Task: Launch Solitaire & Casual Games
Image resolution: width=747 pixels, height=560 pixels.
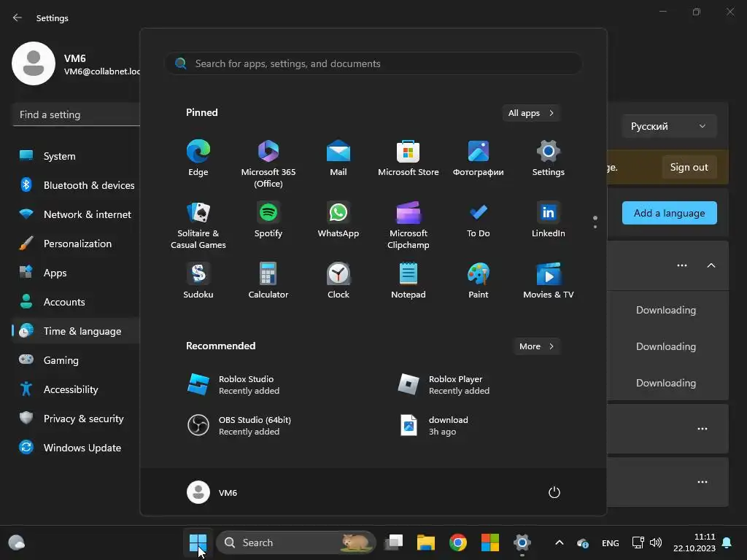Action: (x=198, y=225)
